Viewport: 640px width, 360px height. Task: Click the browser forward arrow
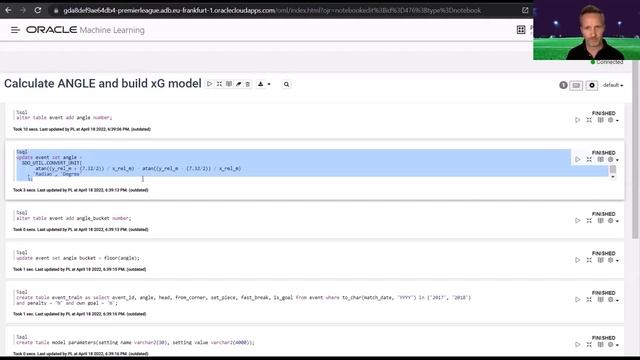point(22,10)
